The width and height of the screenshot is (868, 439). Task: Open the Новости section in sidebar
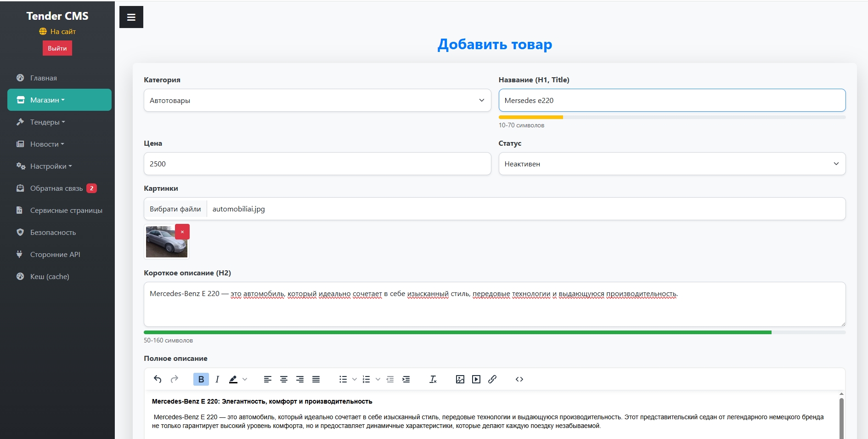(46, 144)
